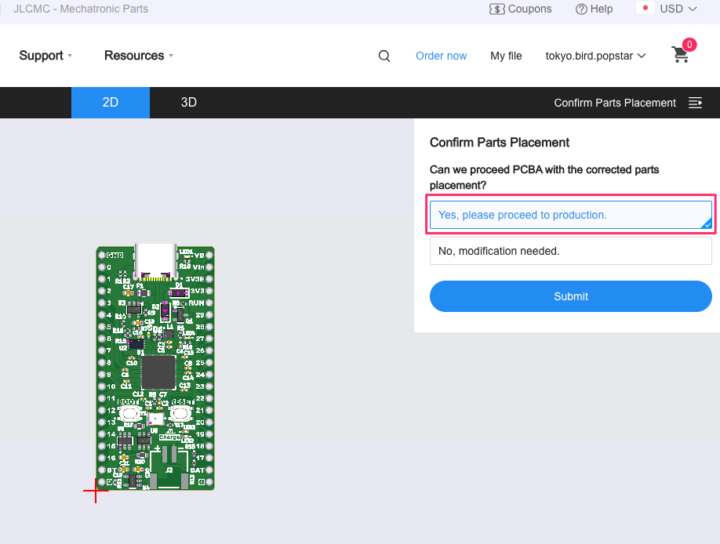The height and width of the screenshot is (544, 720).
Task: Switch to the 3D view tab
Action: pyautogui.click(x=189, y=103)
